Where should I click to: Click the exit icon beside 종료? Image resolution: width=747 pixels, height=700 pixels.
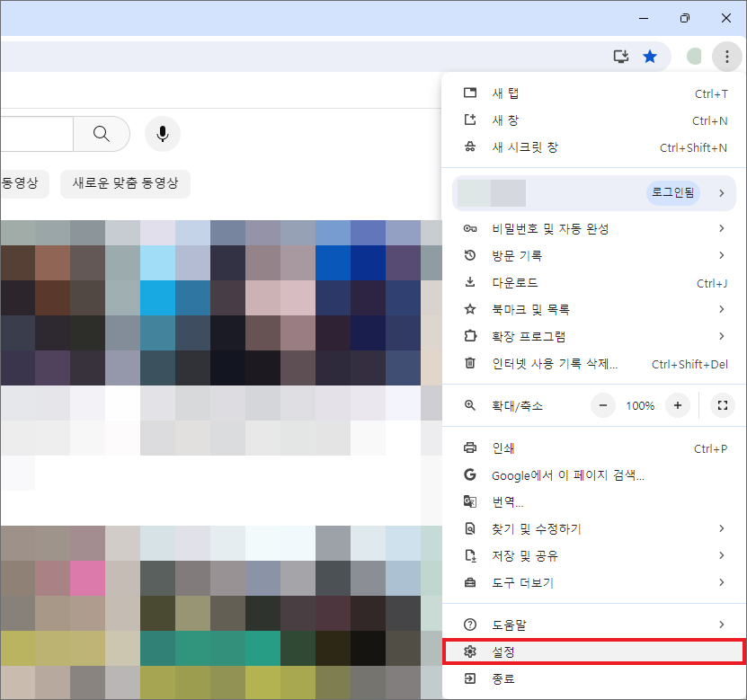pos(470,678)
